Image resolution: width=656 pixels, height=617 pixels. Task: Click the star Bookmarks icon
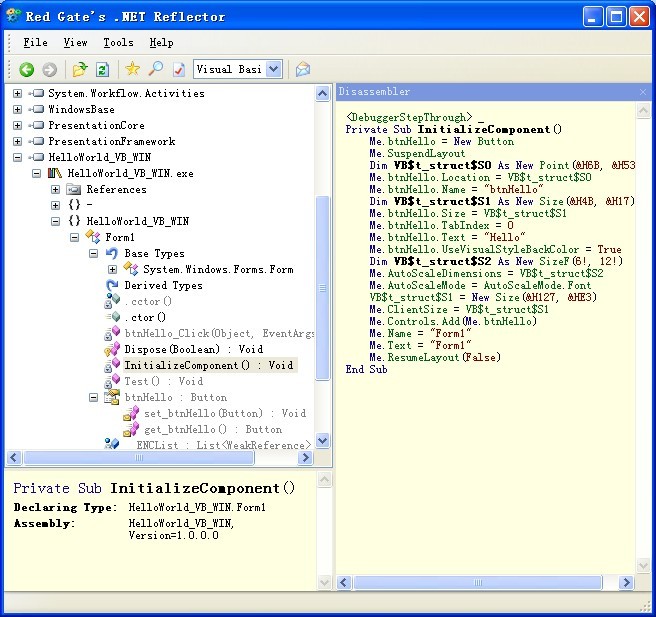(x=133, y=69)
